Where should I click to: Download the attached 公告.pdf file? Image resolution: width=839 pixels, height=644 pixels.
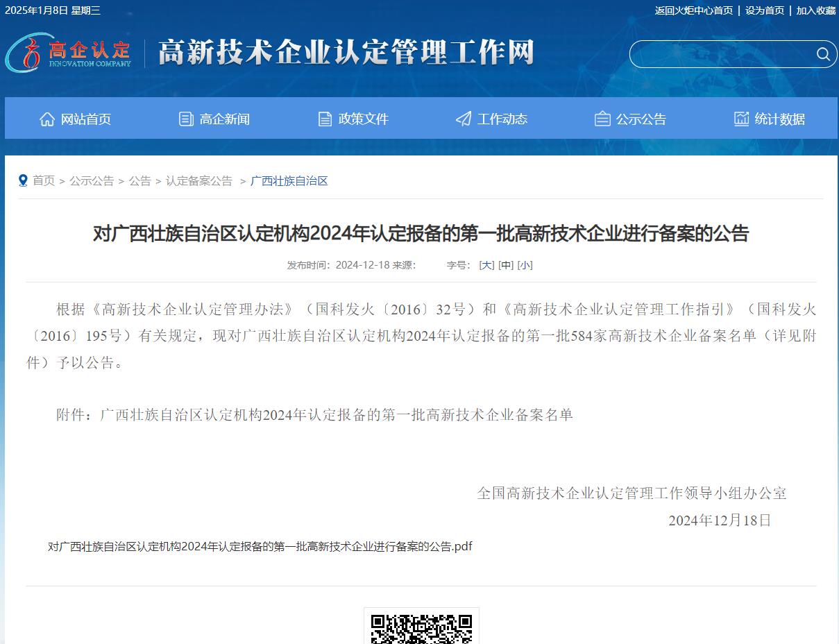(x=260, y=547)
